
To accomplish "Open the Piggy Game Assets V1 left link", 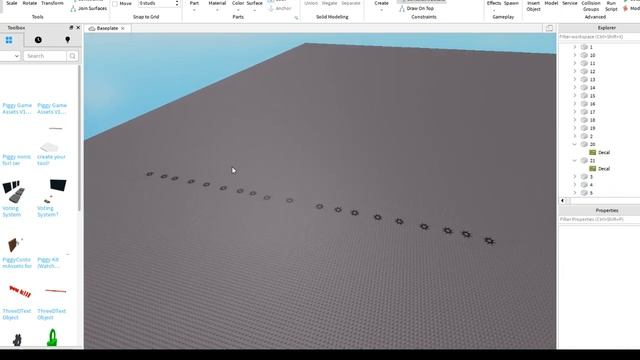I will (17, 109).
